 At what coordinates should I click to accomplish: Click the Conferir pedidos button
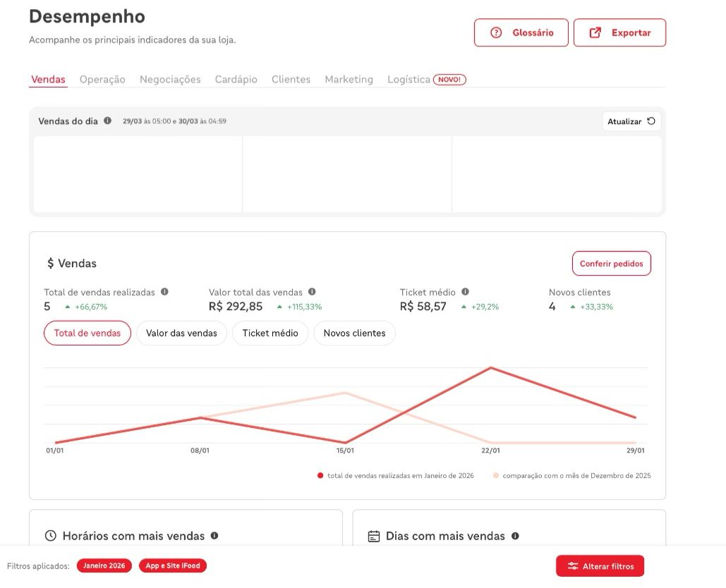click(612, 264)
